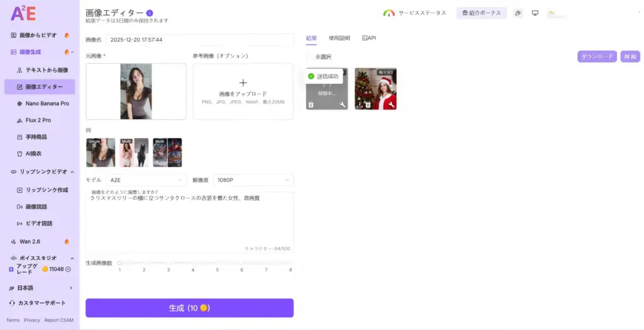The height and width of the screenshot is (330, 644).
Task: Click the ダウンロード button
Action: pyautogui.click(x=597, y=57)
